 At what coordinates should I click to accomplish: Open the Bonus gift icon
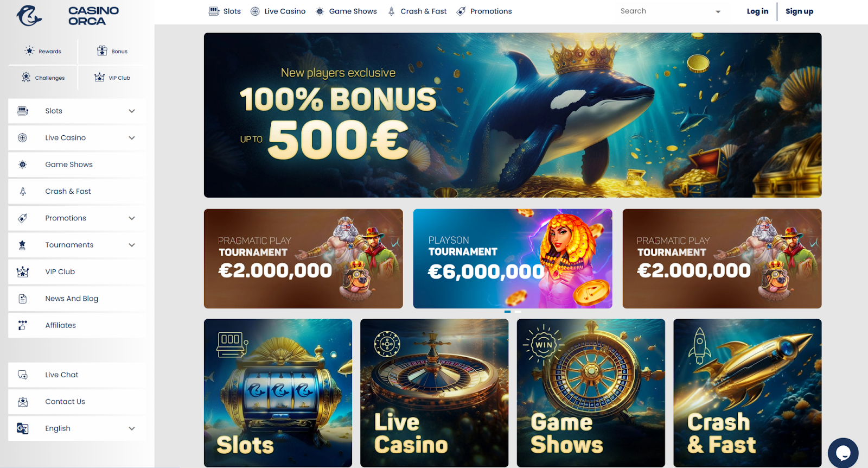102,51
